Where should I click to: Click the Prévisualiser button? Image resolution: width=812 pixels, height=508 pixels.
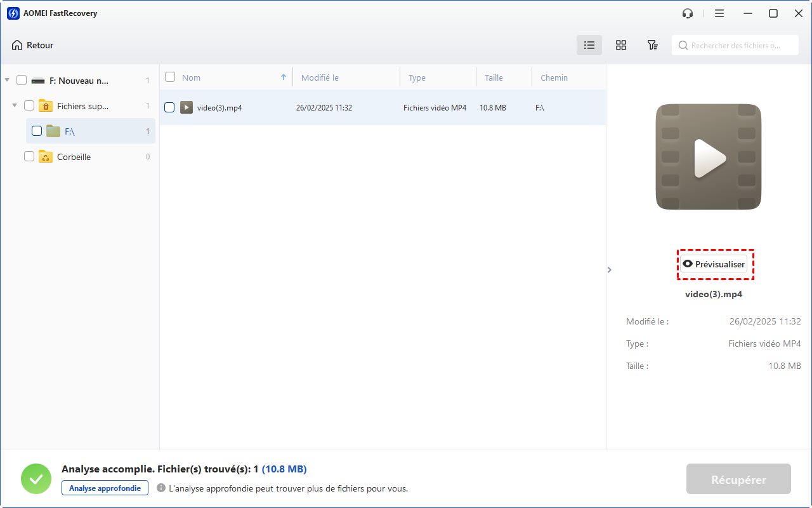pos(714,264)
